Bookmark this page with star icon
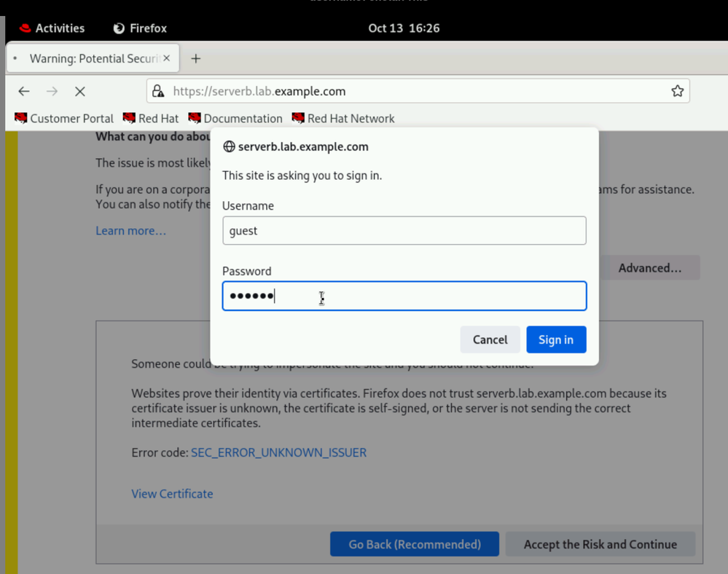Screen dimensions: 728x574 677,91
